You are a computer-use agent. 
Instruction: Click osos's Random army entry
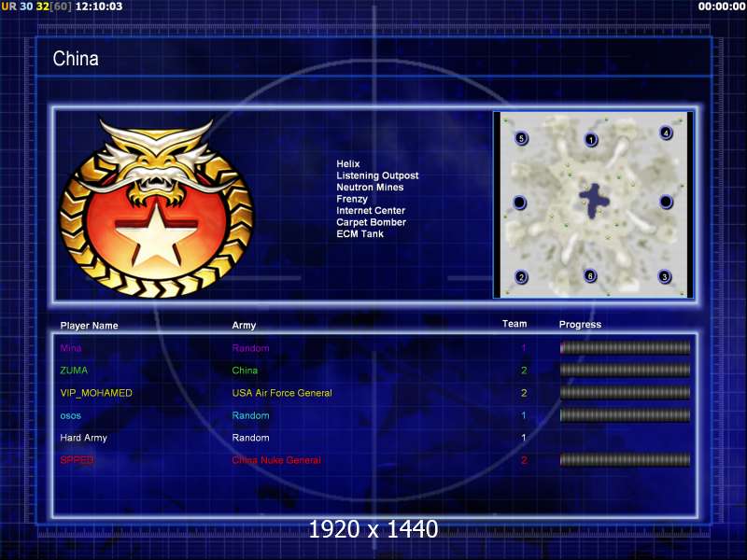[250, 415]
